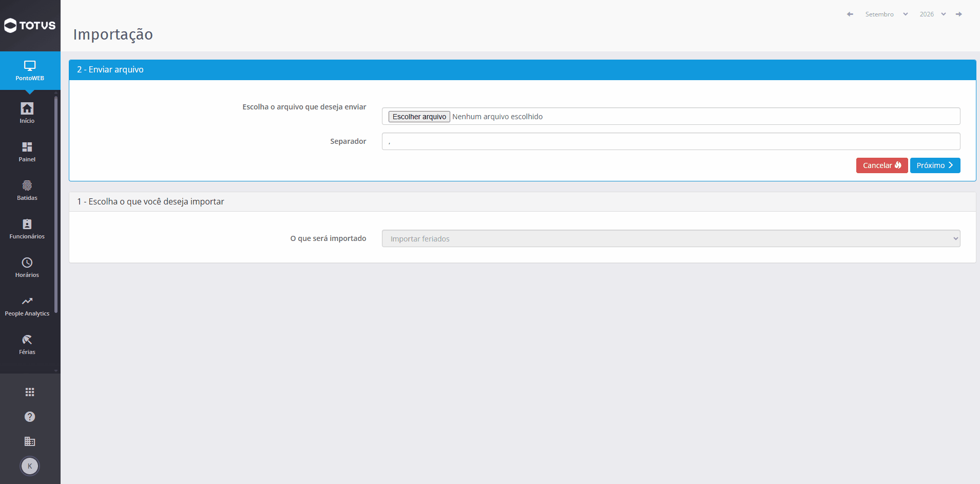This screenshot has width=980, height=484.
Task: Click the Escolher arquivo button
Action: click(x=419, y=117)
